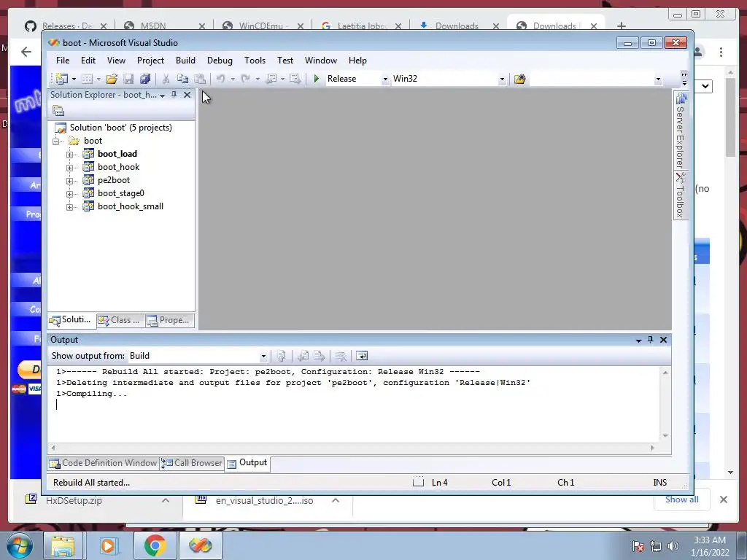Open Output panel window position dropdown arrow
747x560 pixels.
click(x=638, y=340)
